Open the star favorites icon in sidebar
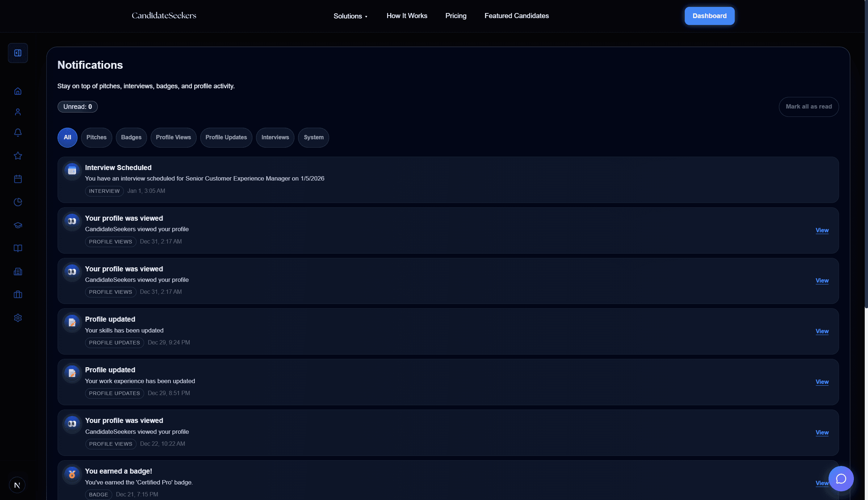This screenshot has height=500, width=868. tap(18, 156)
